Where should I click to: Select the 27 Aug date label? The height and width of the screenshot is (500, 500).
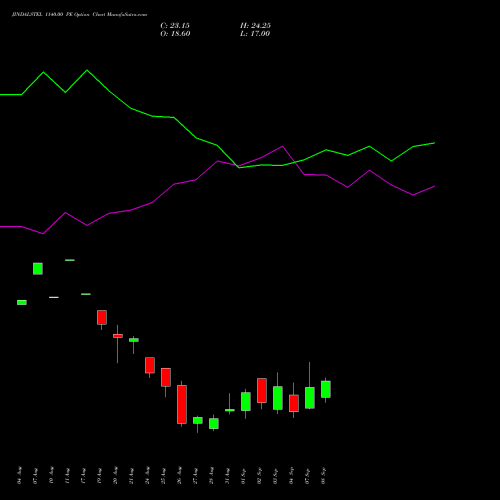195,475
